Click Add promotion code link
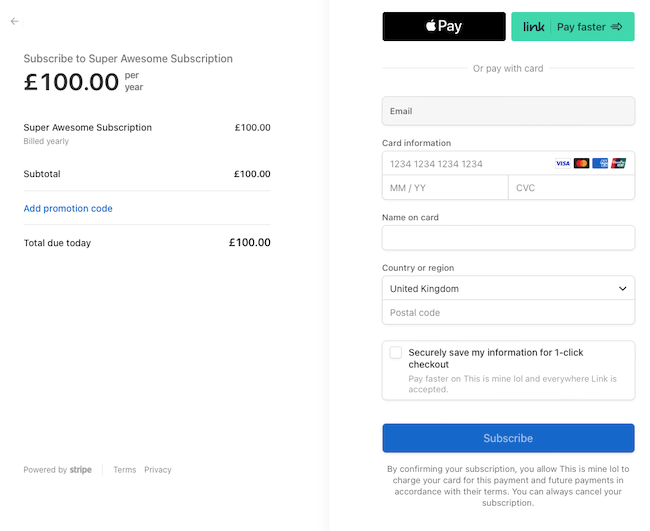The width and height of the screenshot is (650, 531). click(x=68, y=209)
